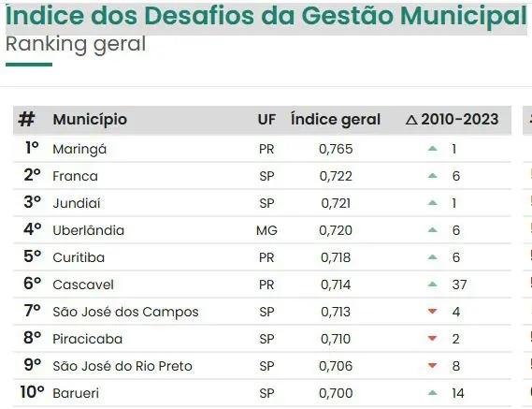Sort by the UF column header

[x=266, y=120]
